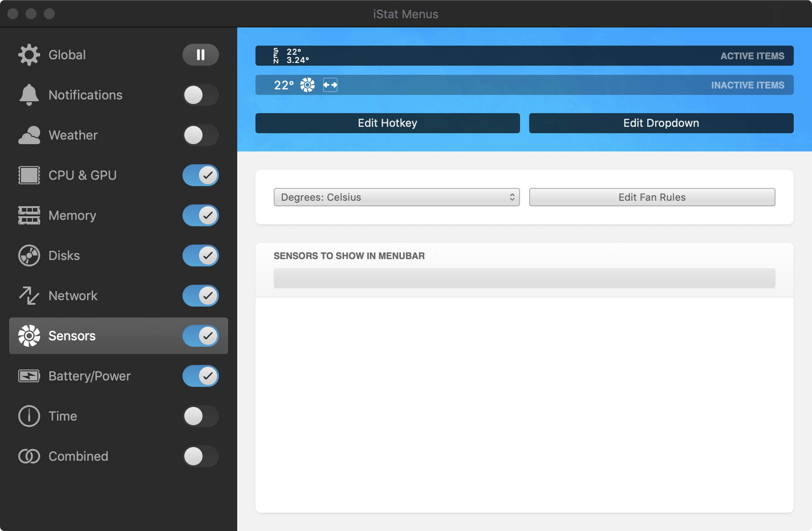Open the Memory section label
Image resolution: width=812 pixels, height=531 pixels.
point(72,215)
